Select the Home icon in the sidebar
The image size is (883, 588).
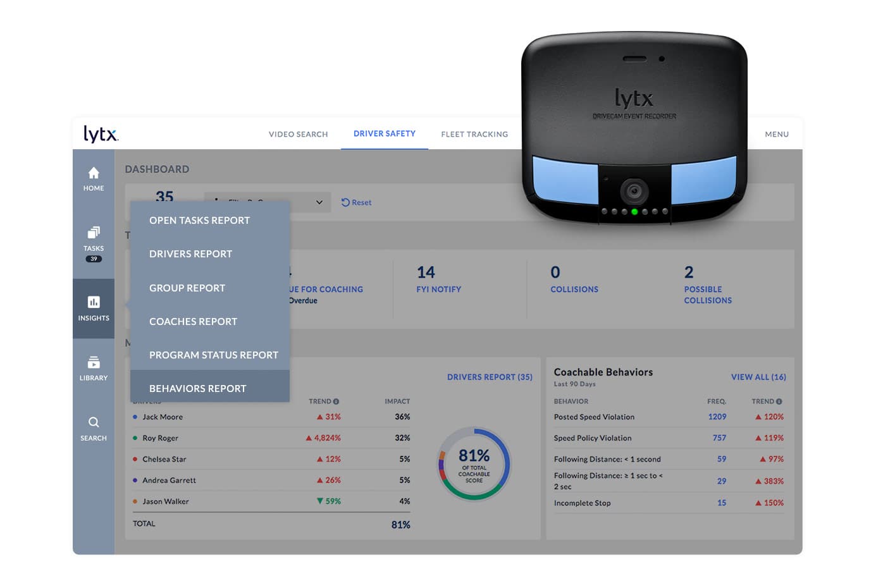[x=93, y=177]
